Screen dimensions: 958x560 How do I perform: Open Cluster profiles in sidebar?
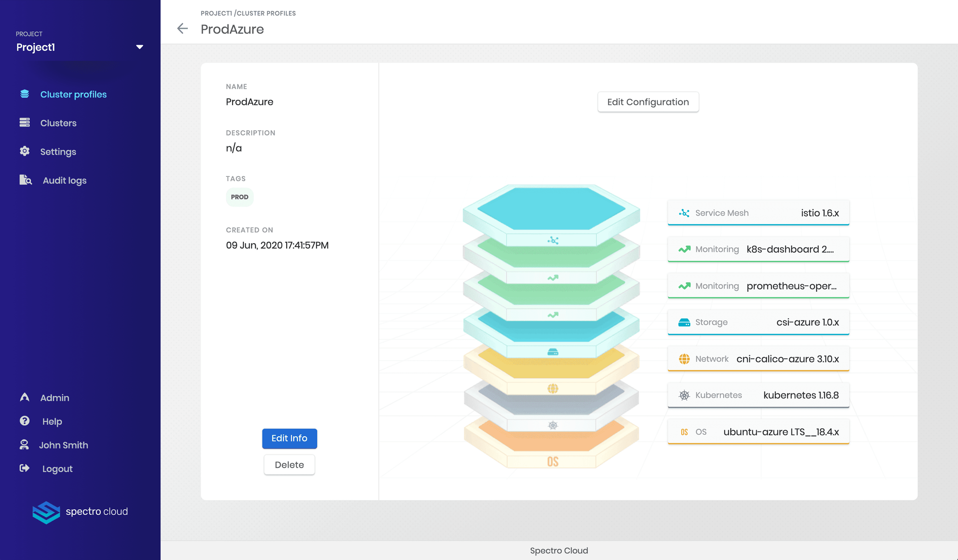(73, 94)
